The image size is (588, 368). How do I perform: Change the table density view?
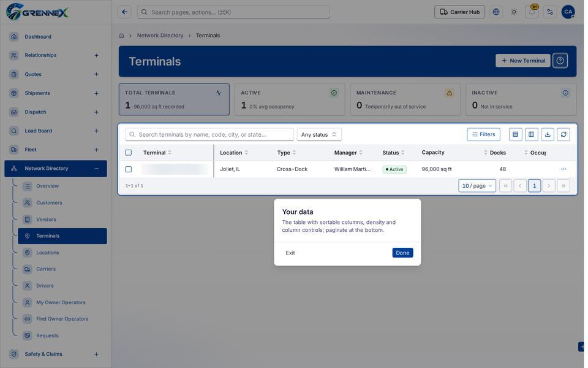click(x=515, y=134)
